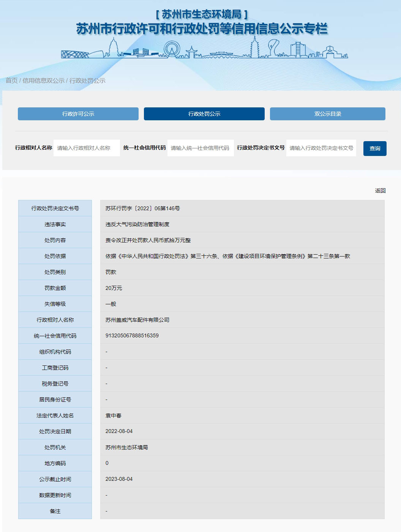Click the 处罚依据 label cell
The height and width of the screenshot is (532, 401).
(x=55, y=256)
